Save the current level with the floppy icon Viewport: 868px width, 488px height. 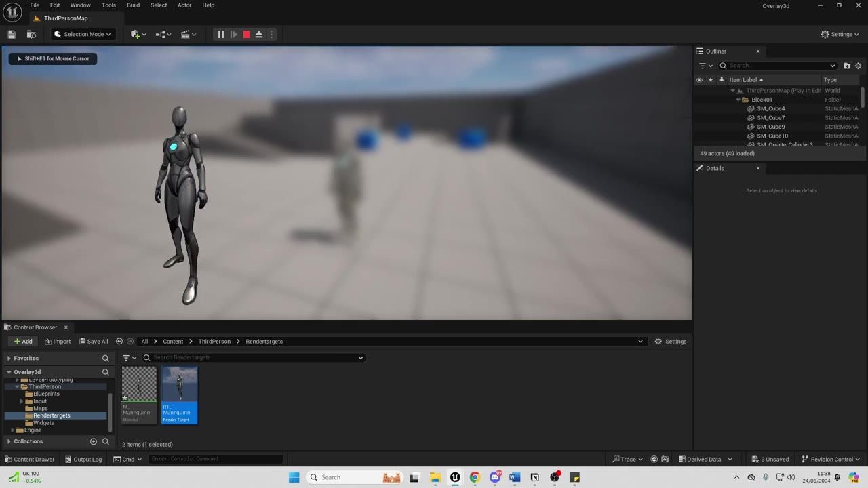click(12, 34)
